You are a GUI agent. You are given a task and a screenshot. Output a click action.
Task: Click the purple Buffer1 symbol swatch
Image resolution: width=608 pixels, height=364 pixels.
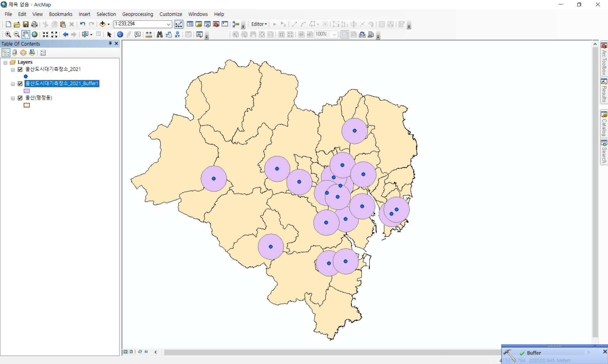point(27,91)
